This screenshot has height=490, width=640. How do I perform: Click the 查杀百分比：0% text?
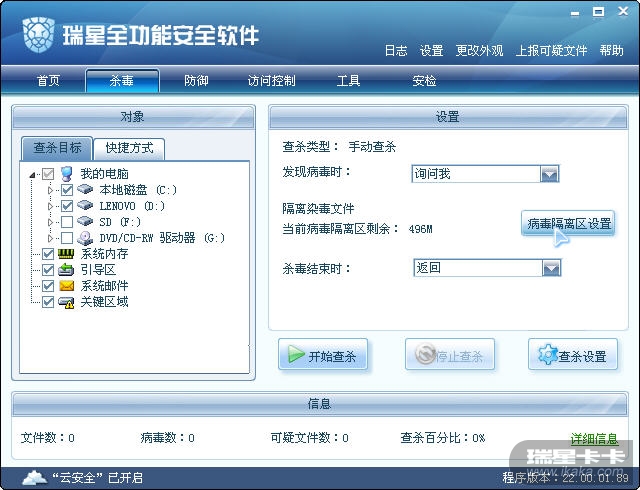click(442, 438)
